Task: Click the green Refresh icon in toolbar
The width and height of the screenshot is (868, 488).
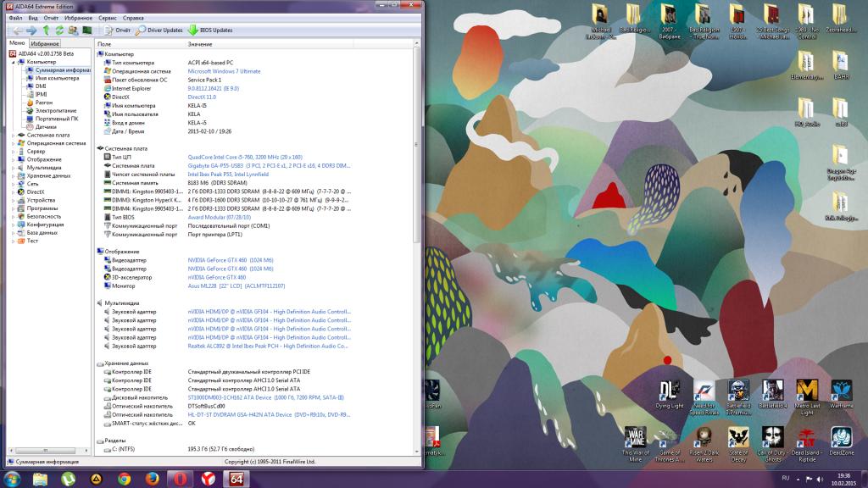Action: (60, 30)
